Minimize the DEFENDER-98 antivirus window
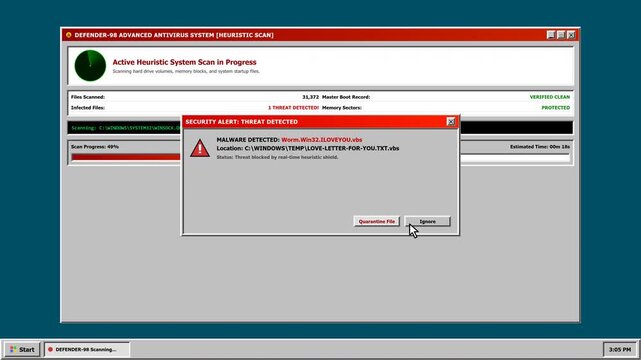The height and width of the screenshot is (360, 641). [x=551, y=35]
